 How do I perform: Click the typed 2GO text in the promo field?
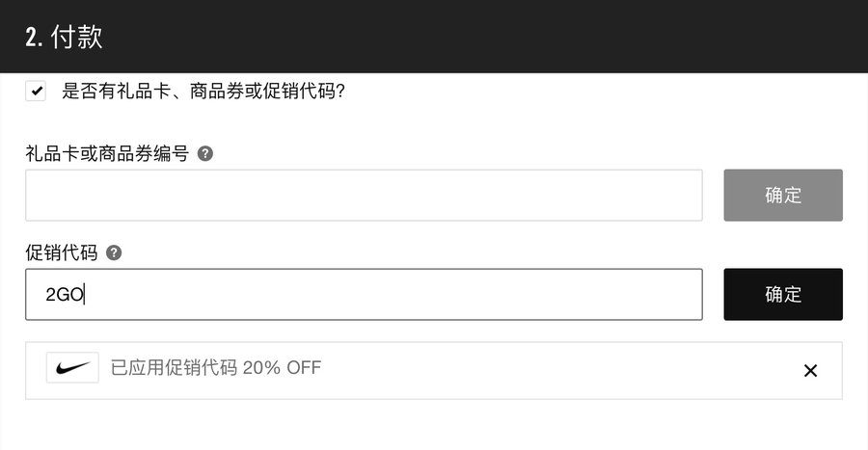pos(65,295)
